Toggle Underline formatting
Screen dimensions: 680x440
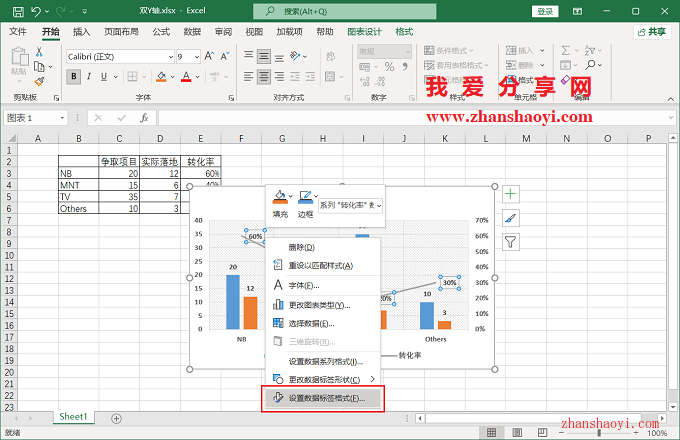(x=104, y=77)
